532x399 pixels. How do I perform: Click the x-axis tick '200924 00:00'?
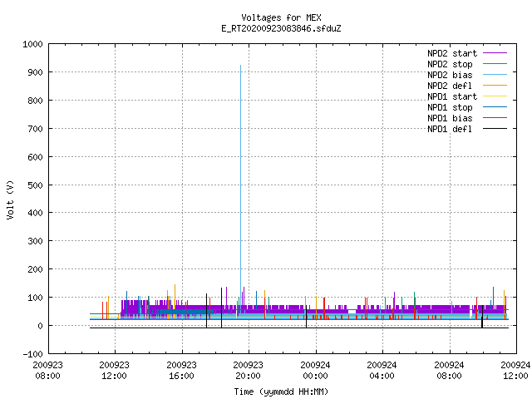point(315,371)
